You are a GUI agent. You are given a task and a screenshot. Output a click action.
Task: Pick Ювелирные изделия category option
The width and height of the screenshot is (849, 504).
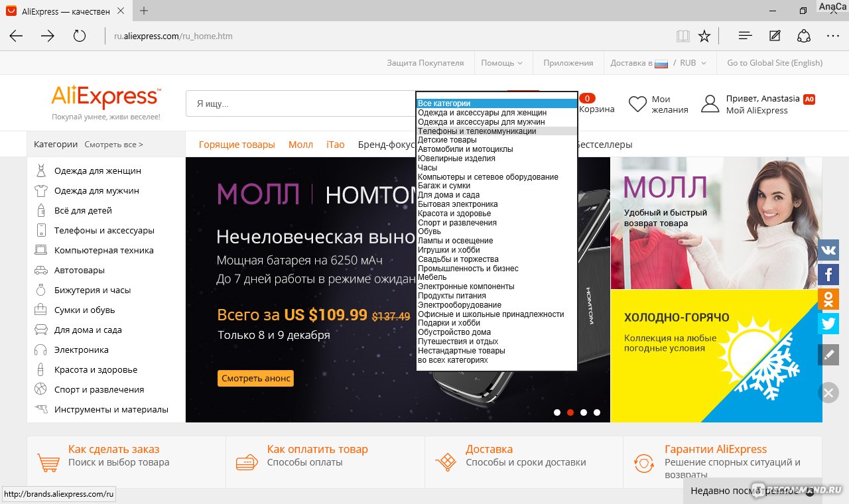coord(497,158)
